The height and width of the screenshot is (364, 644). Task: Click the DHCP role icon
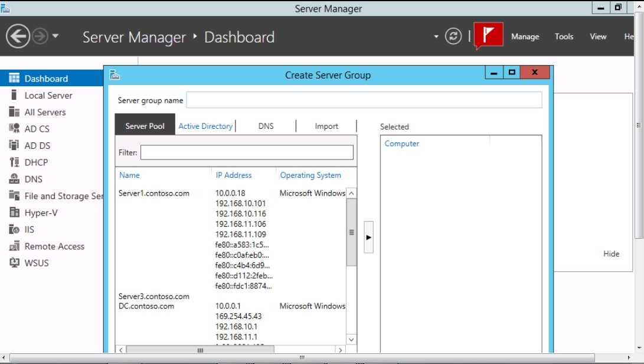click(x=14, y=162)
